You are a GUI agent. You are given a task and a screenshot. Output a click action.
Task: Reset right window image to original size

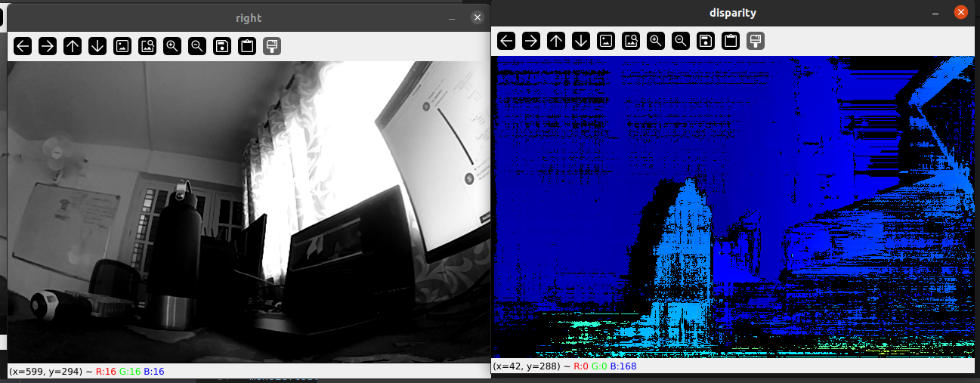pos(122,46)
